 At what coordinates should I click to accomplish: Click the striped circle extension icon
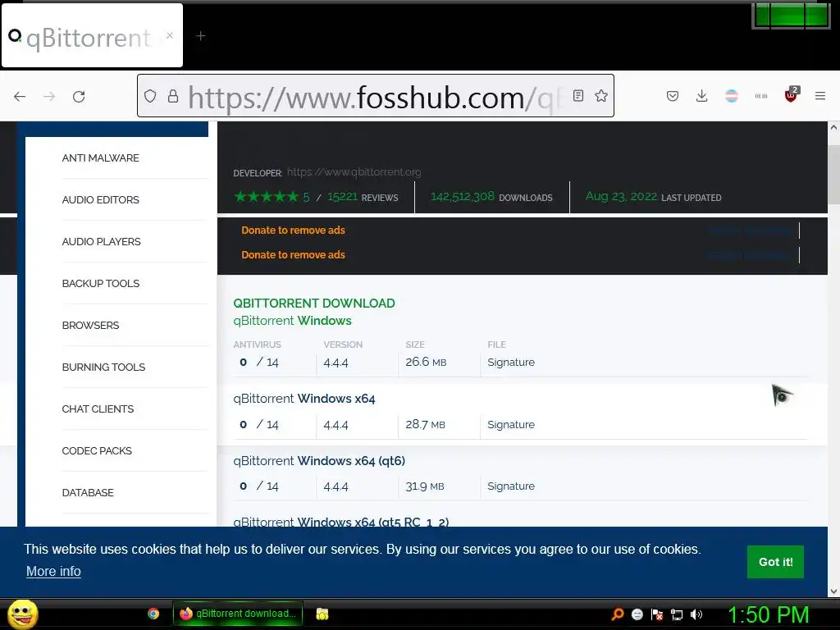731,96
